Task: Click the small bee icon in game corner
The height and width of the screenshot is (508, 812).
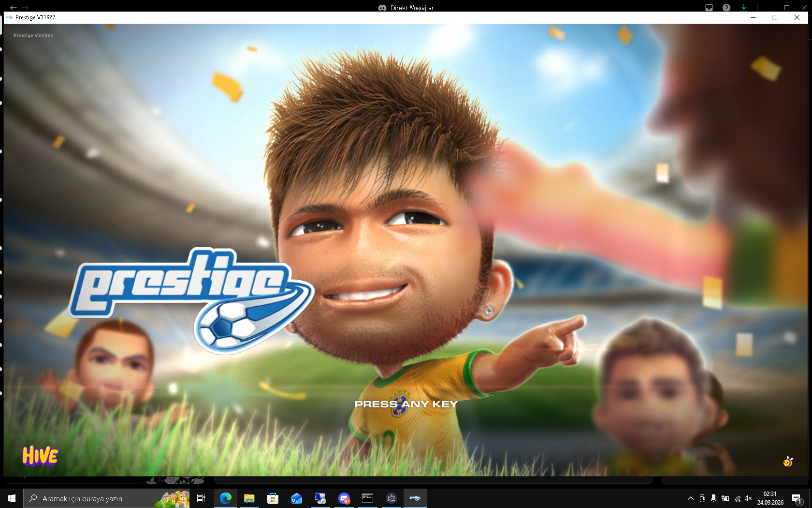Action: (788, 462)
